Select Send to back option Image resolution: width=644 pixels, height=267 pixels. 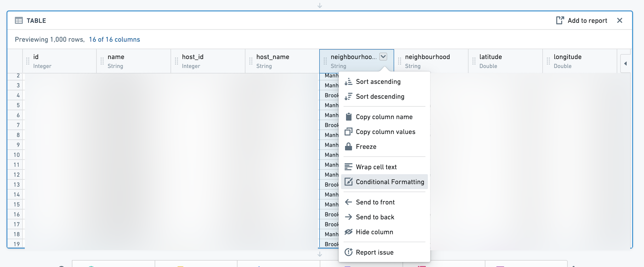pyautogui.click(x=384, y=217)
